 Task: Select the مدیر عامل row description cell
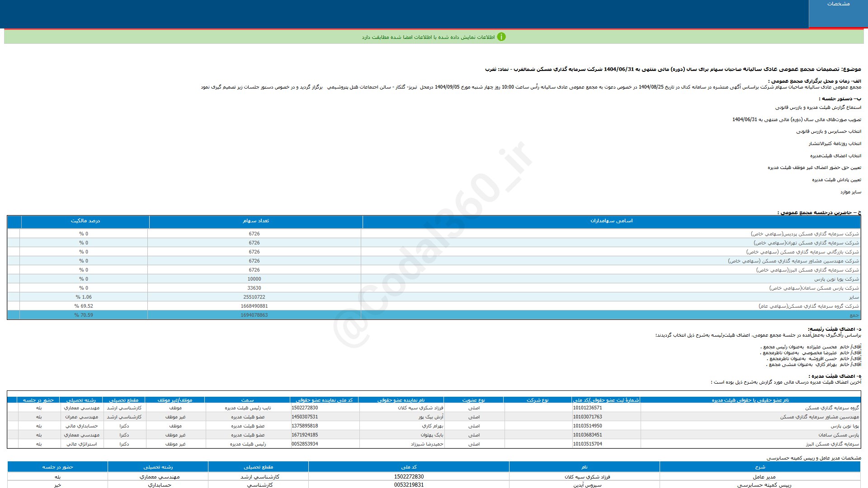click(764, 477)
